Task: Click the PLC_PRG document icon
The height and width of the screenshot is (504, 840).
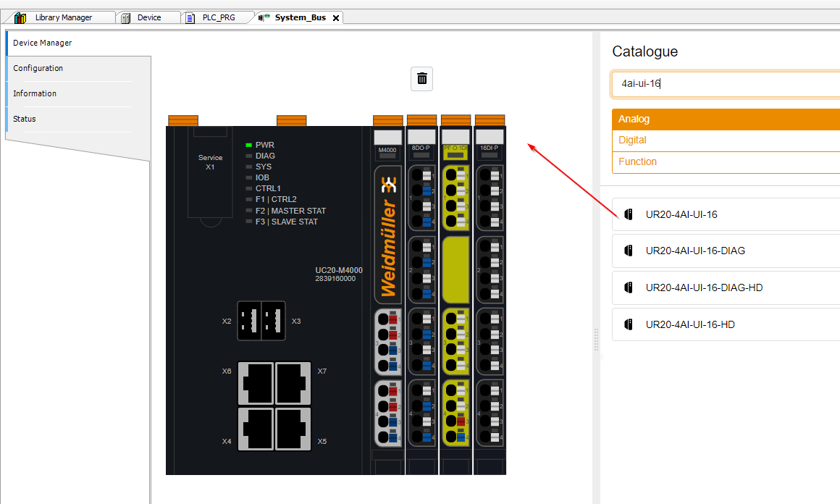Action: pyautogui.click(x=190, y=18)
